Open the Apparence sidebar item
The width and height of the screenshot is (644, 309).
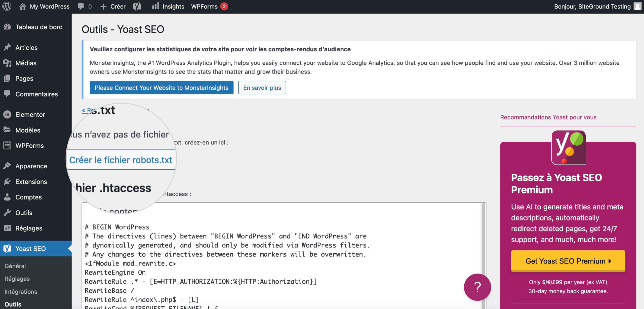pos(36,166)
